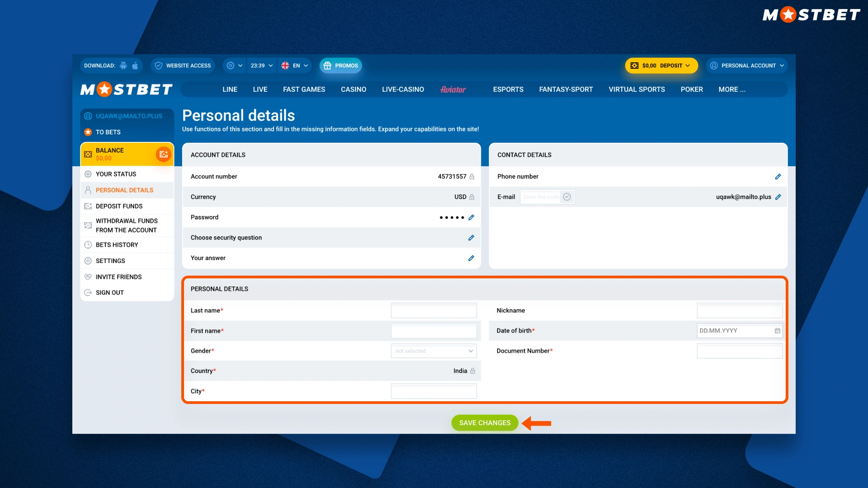Edit security question with the pencil icon
Image resolution: width=868 pixels, height=488 pixels.
[471, 238]
